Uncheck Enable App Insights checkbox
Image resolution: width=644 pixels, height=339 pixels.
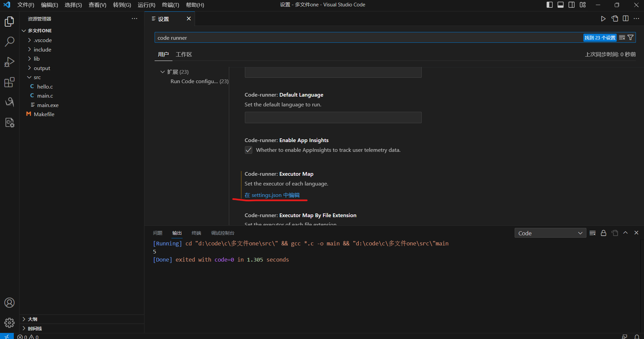click(x=248, y=150)
